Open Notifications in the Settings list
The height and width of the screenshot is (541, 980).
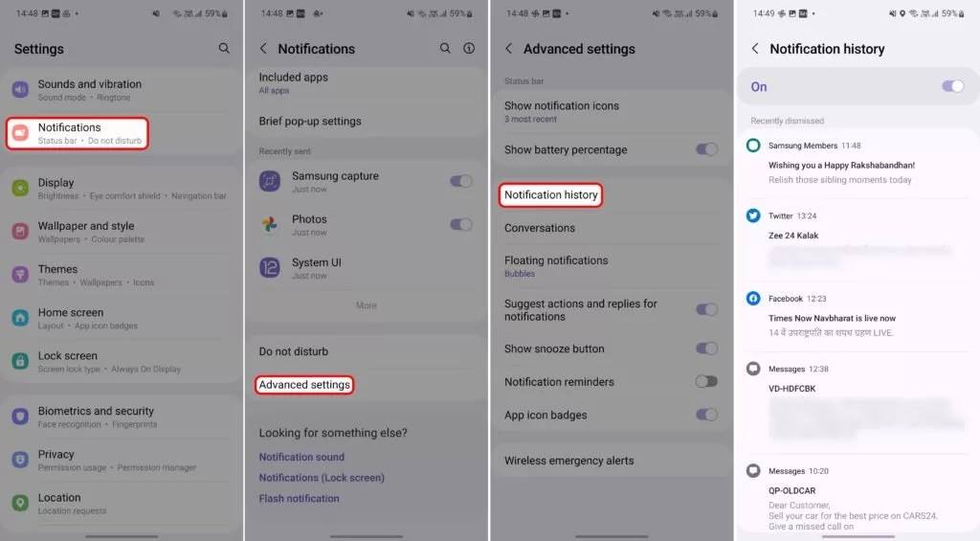point(78,133)
